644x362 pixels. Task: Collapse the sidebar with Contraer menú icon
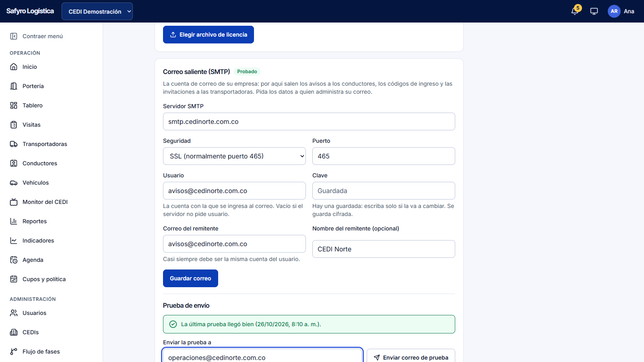[x=14, y=36]
